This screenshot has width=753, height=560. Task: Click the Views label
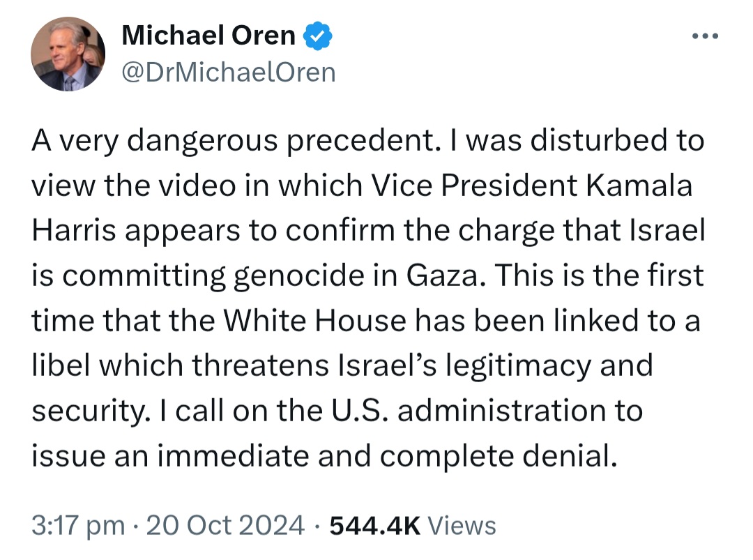point(462,525)
